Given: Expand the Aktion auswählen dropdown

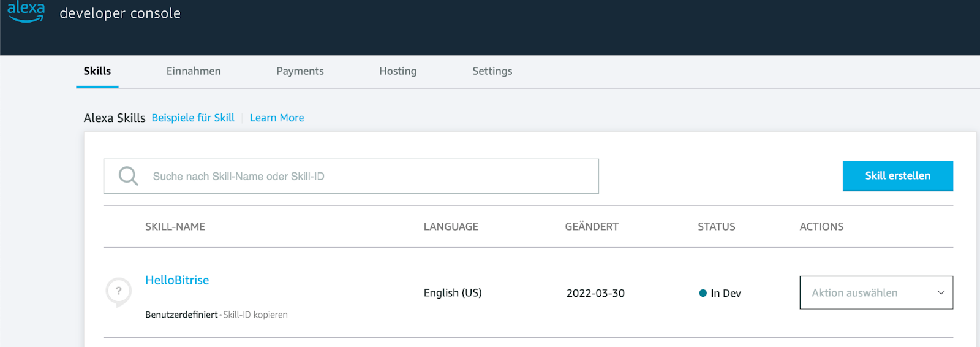Looking at the screenshot, I should [876, 293].
